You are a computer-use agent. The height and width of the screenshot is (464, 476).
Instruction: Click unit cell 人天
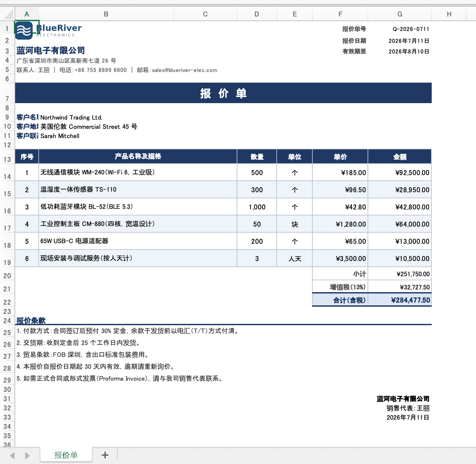pos(295,258)
